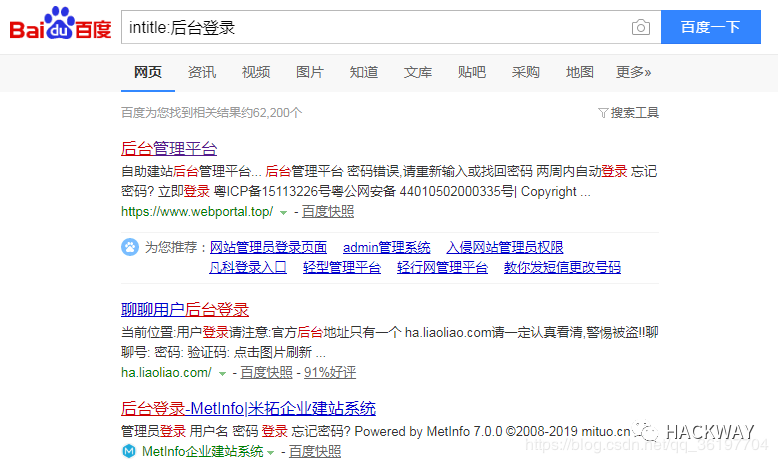The height and width of the screenshot is (463, 778).
Task: Click the search tools filter icon
Action: (x=603, y=113)
